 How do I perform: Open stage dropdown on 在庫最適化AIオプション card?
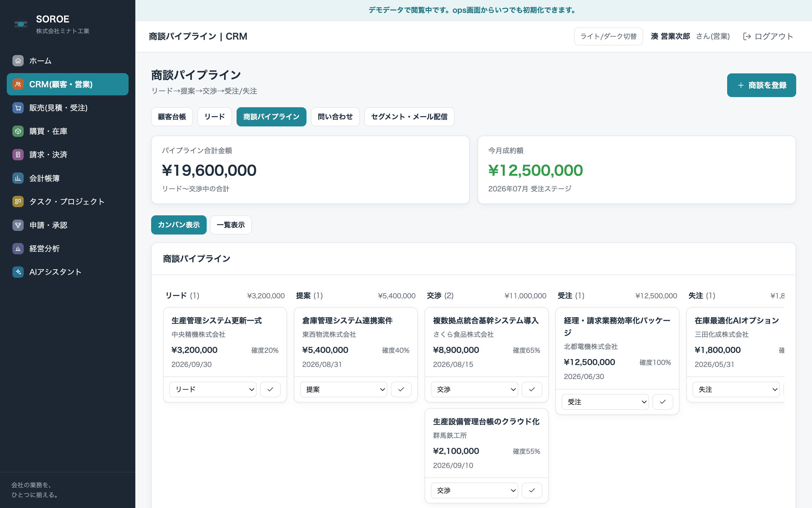pos(736,389)
